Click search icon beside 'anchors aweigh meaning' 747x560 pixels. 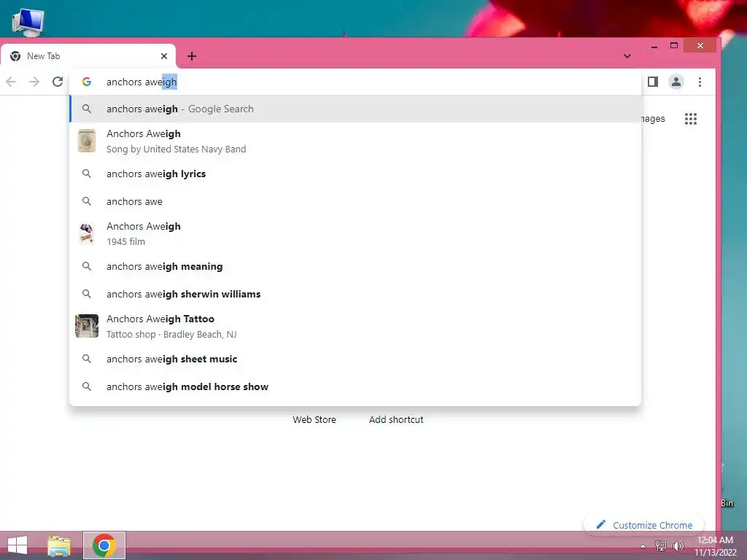pyautogui.click(x=87, y=266)
